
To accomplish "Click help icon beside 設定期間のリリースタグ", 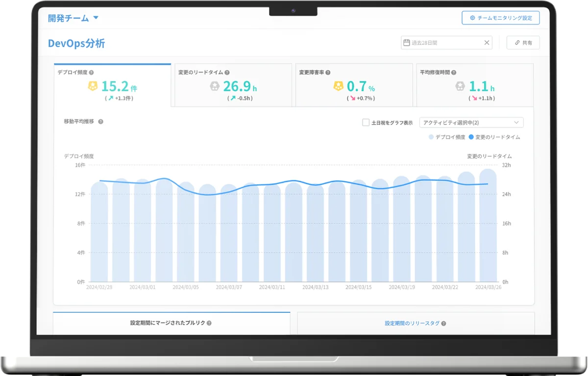I will pos(443,324).
